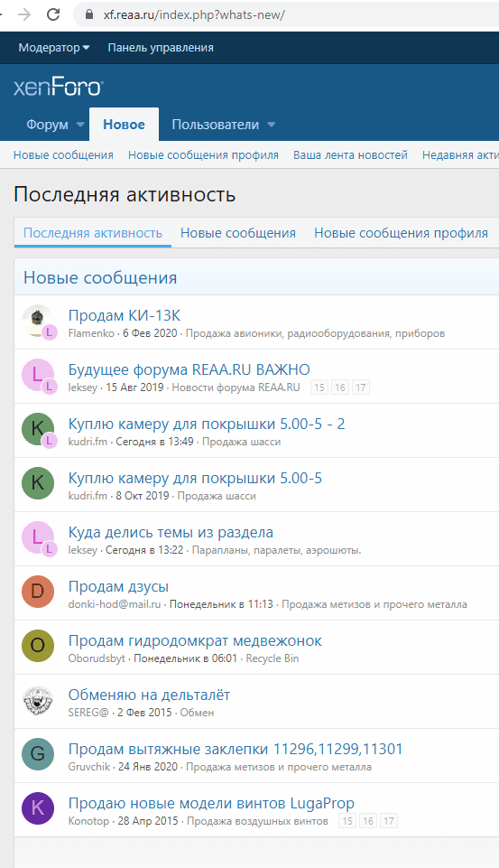Open Ваша лента новостей link
The width and height of the screenshot is (499, 868).
[350, 155]
